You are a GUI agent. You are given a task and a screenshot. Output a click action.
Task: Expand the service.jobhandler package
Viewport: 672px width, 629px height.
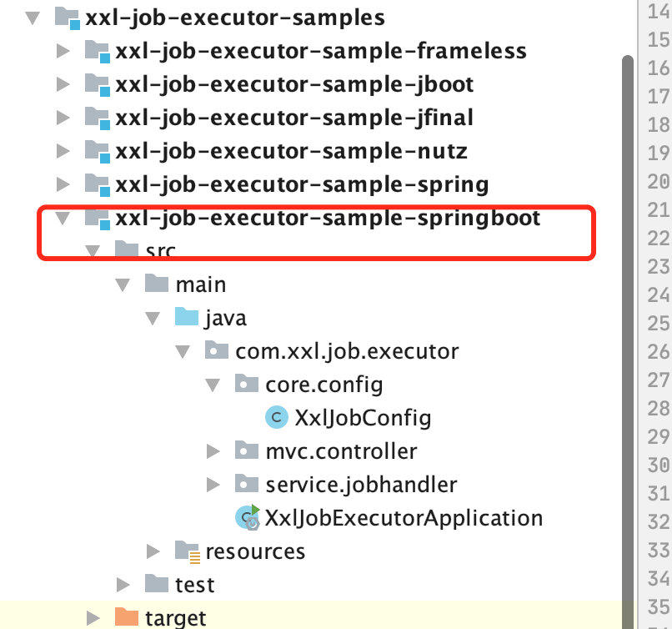coord(213,485)
